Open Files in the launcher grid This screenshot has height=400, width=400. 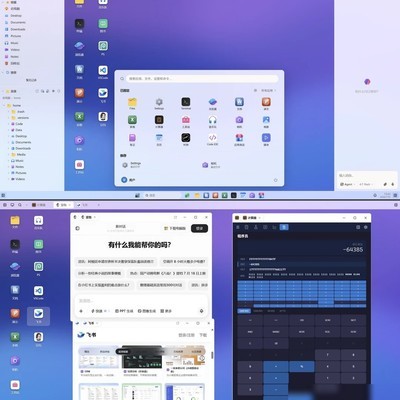[x=132, y=103]
